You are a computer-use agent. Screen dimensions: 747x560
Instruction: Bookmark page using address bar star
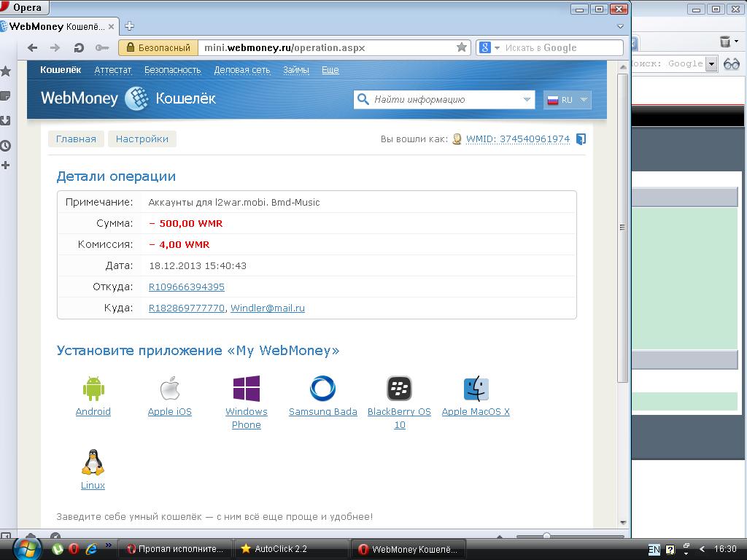pyautogui.click(x=461, y=47)
